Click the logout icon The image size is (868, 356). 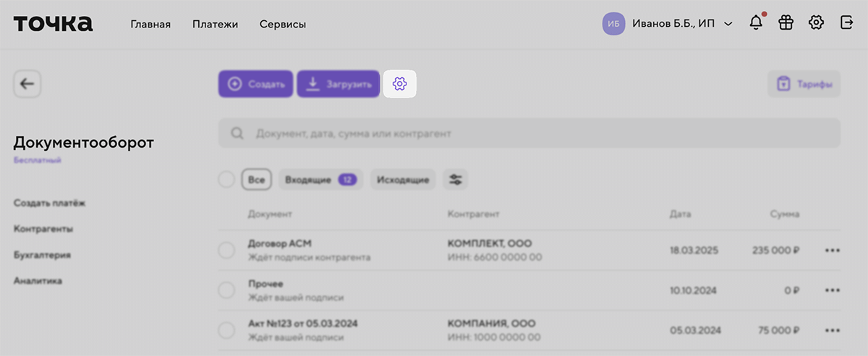(846, 23)
